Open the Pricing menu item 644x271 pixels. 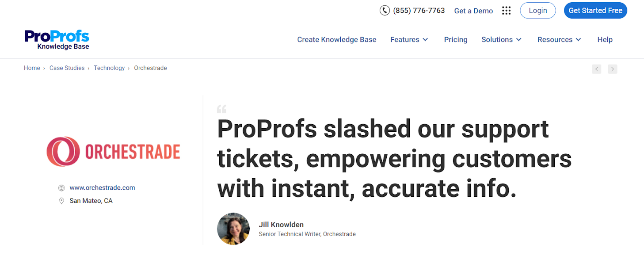pyautogui.click(x=456, y=39)
